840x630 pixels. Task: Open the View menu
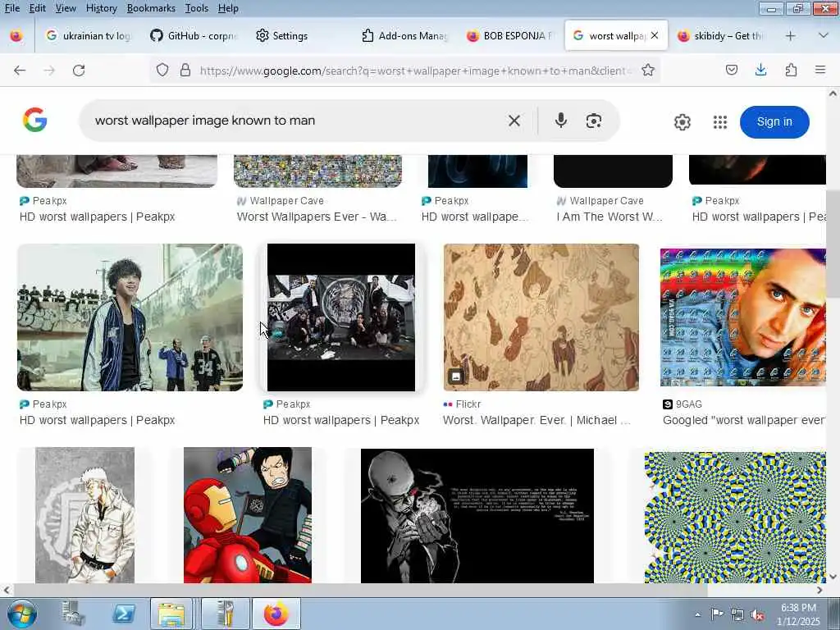click(x=66, y=8)
